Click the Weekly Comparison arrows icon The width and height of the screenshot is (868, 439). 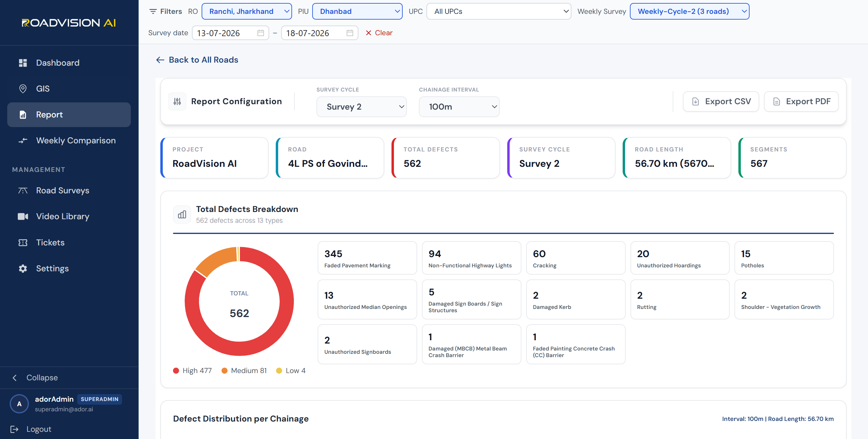click(x=23, y=141)
